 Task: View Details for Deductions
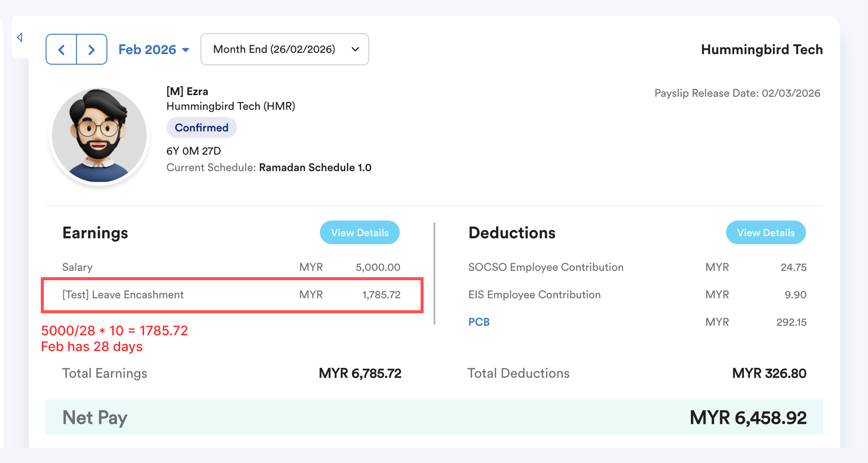pos(765,232)
